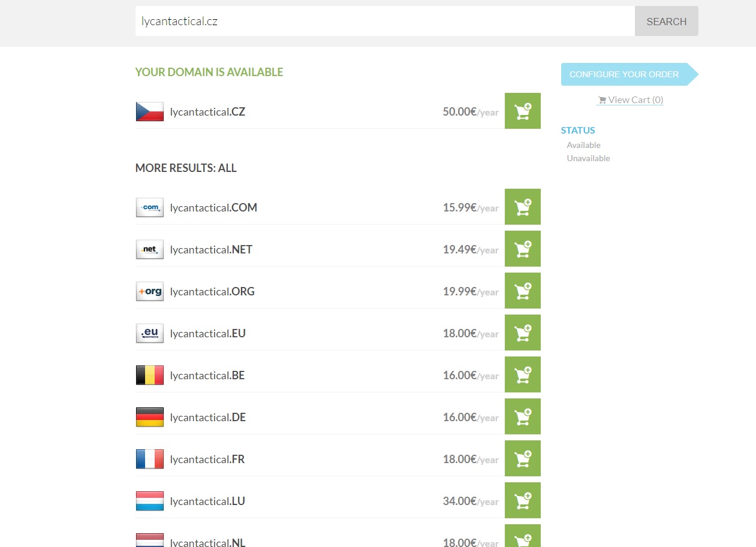Click lycantactical.FR domain name
The width and height of the screenshot is (756, 547).
(207, 459)
